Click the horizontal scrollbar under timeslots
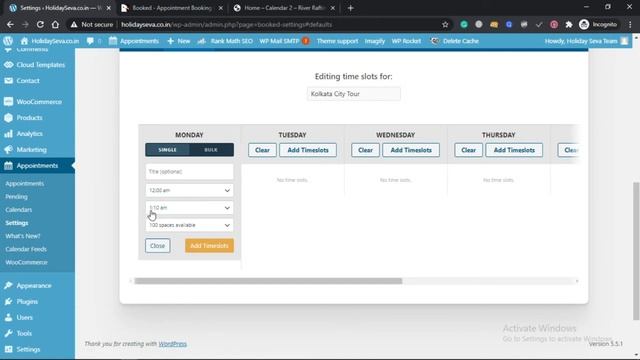 [268, 281]
